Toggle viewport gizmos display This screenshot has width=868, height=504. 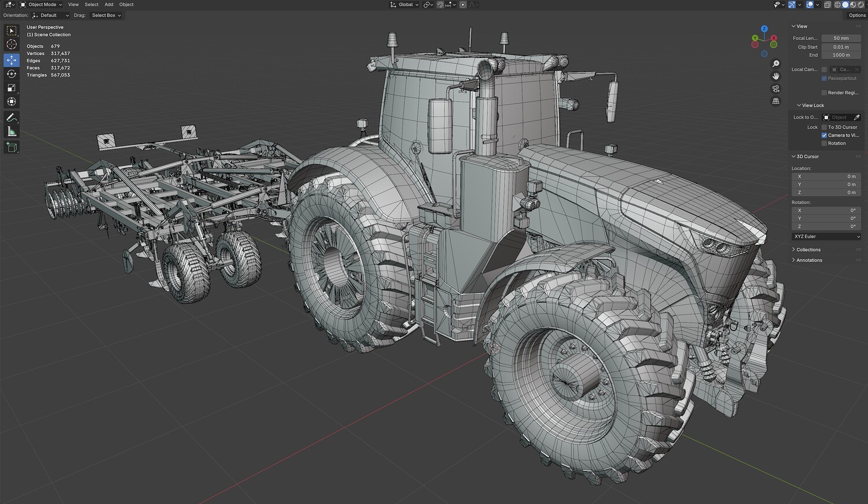(x=793, y=5)
